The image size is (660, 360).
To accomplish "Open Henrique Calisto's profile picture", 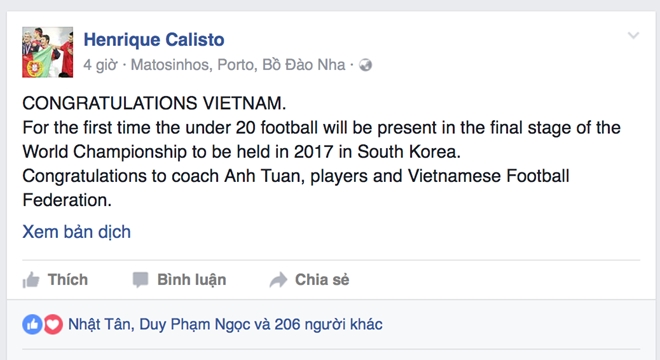I will tap(48, 52).
